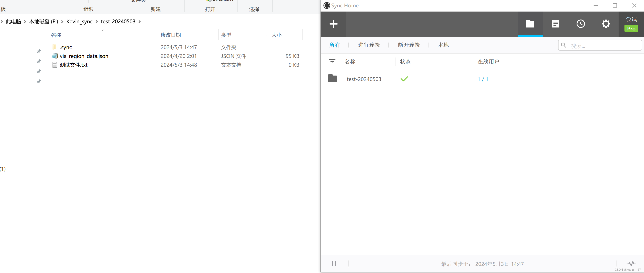Open the clock scheduler icon
This screenshot has width=644, height=273.
coord(581,24)
